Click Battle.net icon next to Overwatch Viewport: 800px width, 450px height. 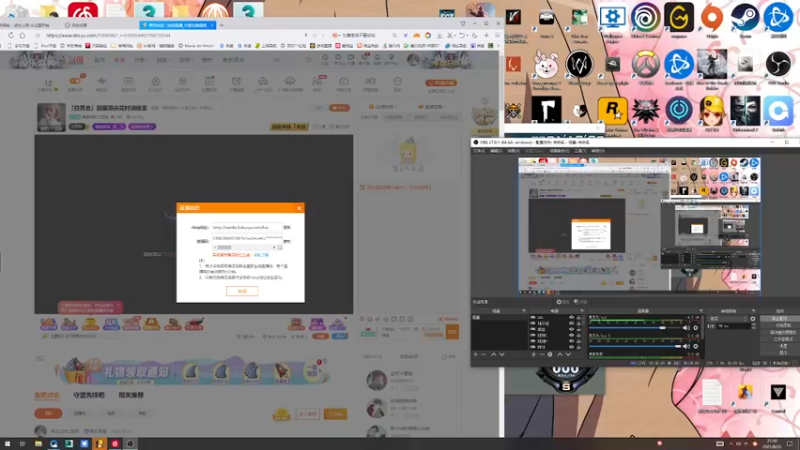click(679, 64)
